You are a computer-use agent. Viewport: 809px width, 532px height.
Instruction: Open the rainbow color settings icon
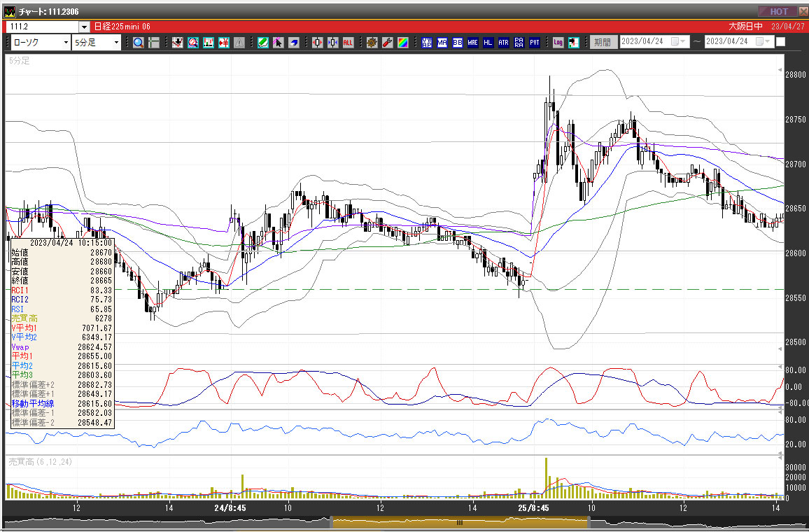[403, 42]
